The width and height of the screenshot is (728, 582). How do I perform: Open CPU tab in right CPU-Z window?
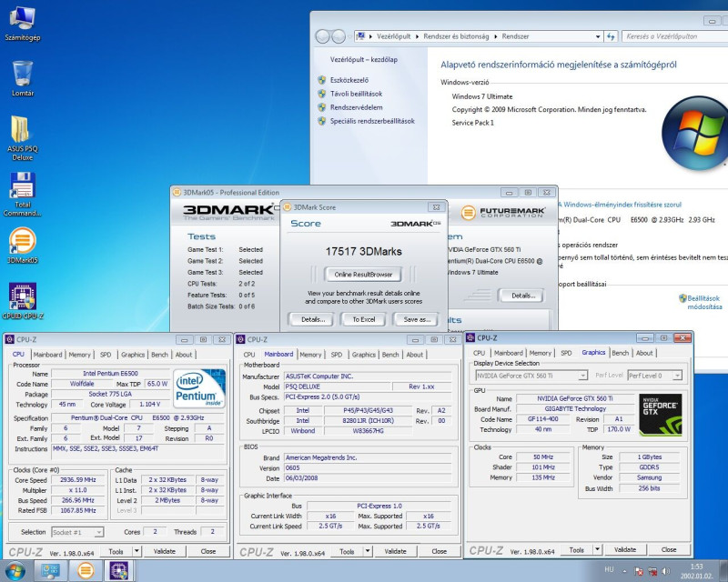tap(480, 353)
